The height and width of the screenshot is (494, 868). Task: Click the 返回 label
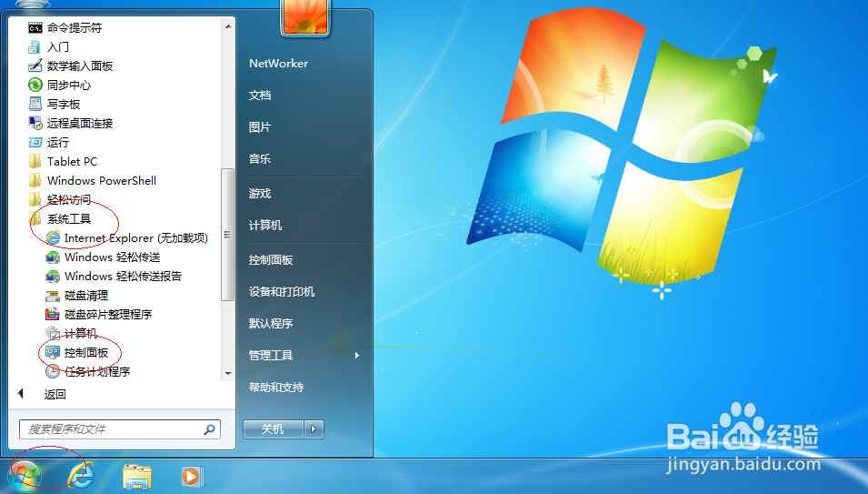(x=55, y=394)
